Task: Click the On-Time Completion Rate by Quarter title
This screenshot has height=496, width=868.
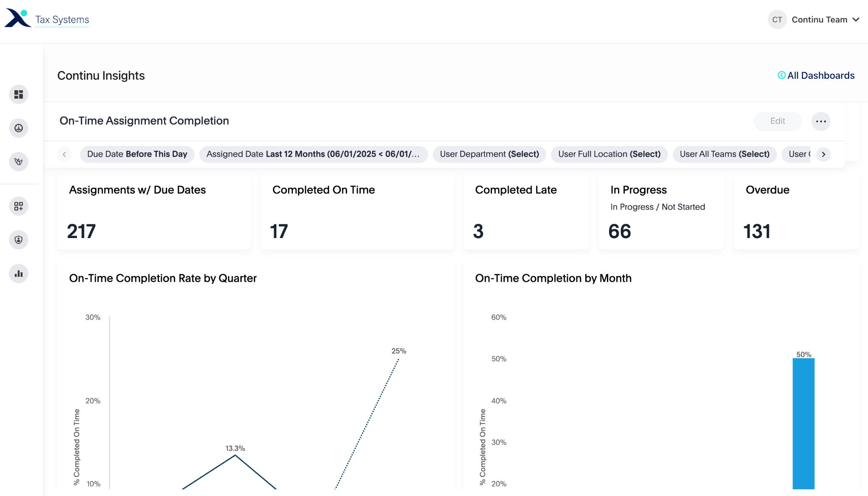Action: point(163,278)
